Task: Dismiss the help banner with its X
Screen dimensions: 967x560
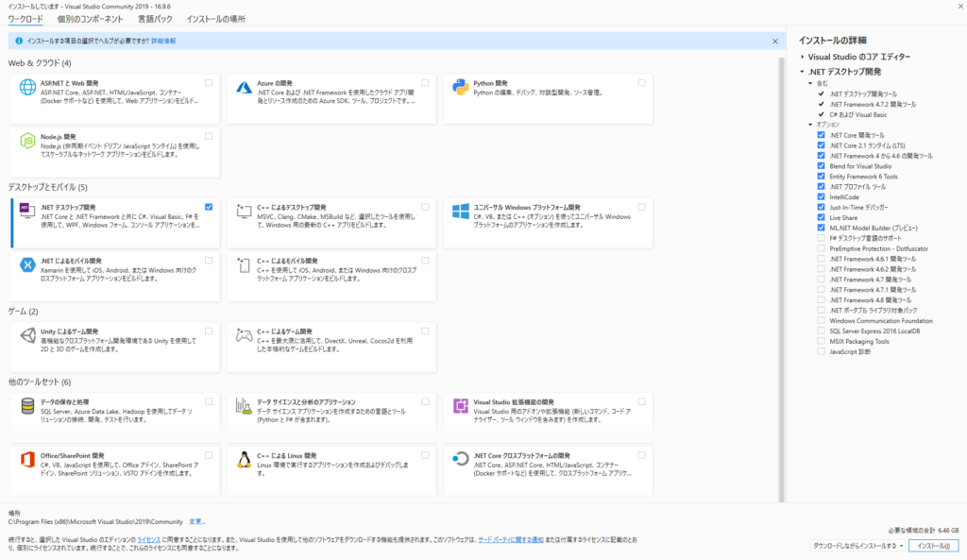Action: click(x=775, y=42)
